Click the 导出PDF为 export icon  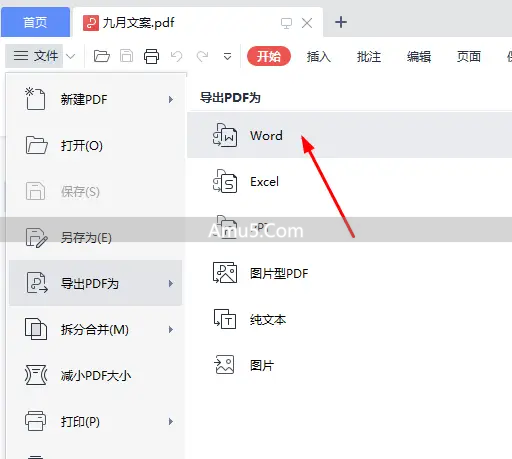37,283
